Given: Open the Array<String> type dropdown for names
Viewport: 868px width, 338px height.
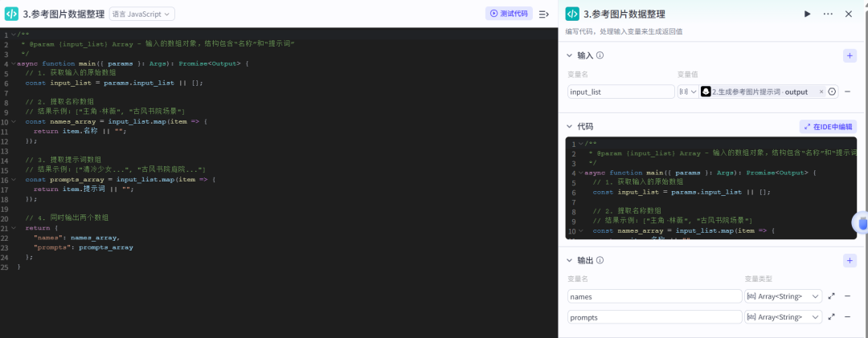Looking at the screenshot, I should click(784, 296).
